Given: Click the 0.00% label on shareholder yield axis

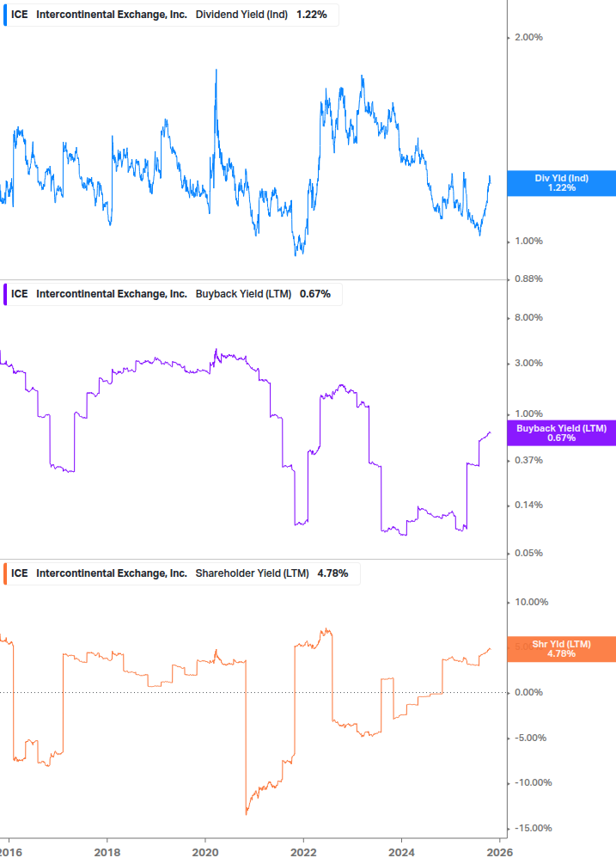Looking at the screenshot, I should pos(528,693).
